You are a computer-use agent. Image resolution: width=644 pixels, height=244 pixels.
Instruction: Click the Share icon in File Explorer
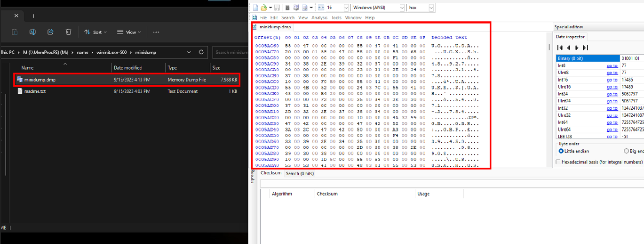pos(50,32)
